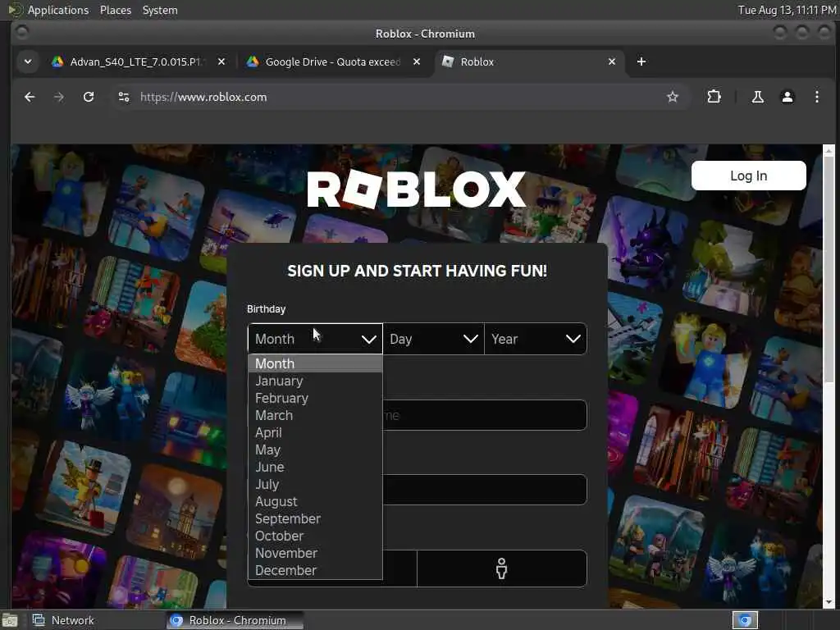Open the Year dropdown
The image size is (840, 630).
(536, 339)
